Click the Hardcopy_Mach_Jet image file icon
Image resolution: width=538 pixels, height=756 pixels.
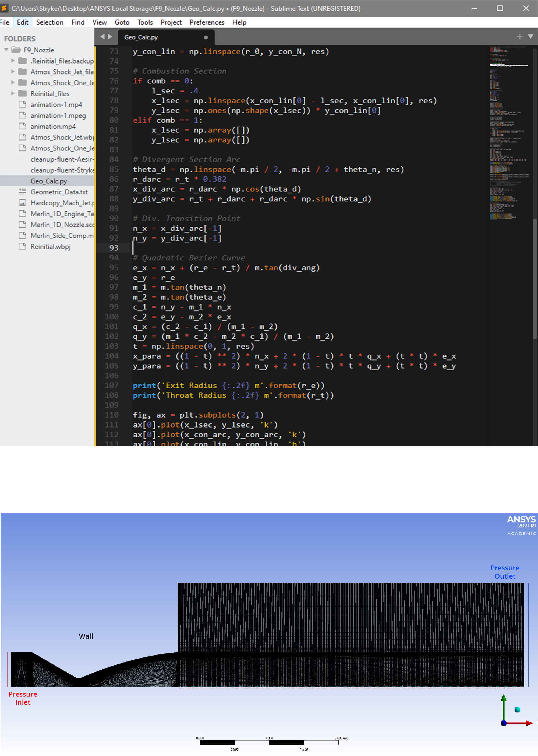(22, 202)
